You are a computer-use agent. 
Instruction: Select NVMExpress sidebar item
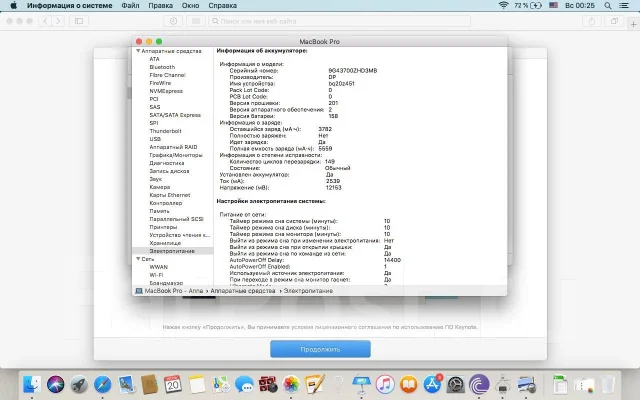166,91
